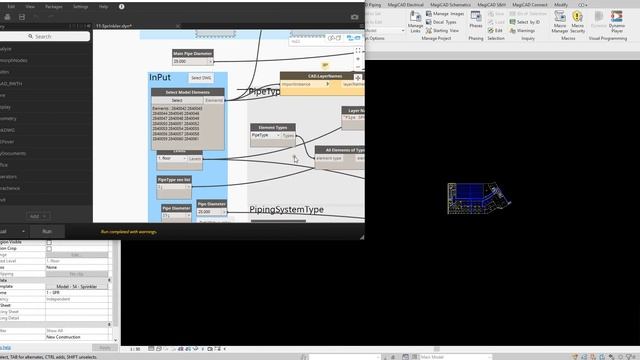The image size is (640, 360).
Task: Collapse Dynamo library panel icon
Action: pyautogui.click(x=89, y=26)
